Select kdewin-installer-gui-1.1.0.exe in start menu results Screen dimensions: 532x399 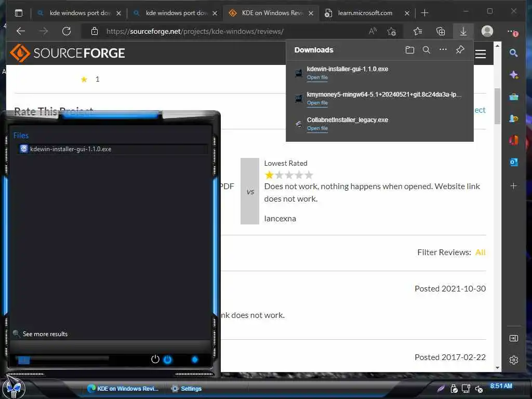click(x=112, y=149)
